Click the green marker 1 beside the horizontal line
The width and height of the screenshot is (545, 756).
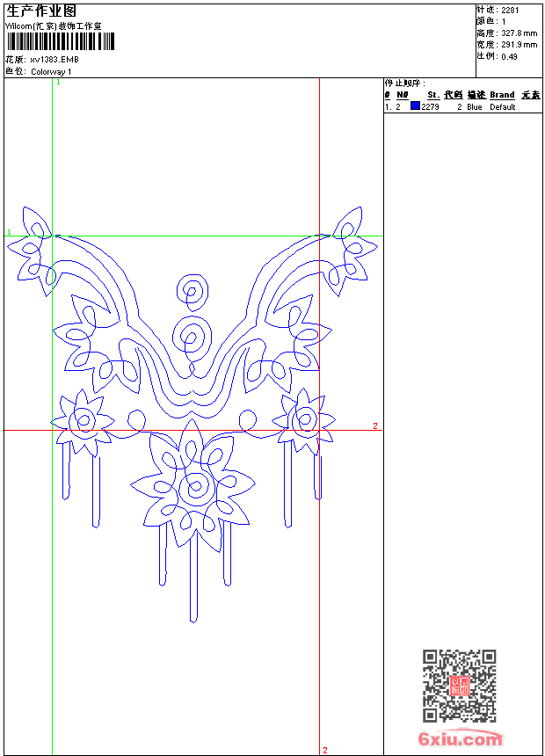pos(9,232)
